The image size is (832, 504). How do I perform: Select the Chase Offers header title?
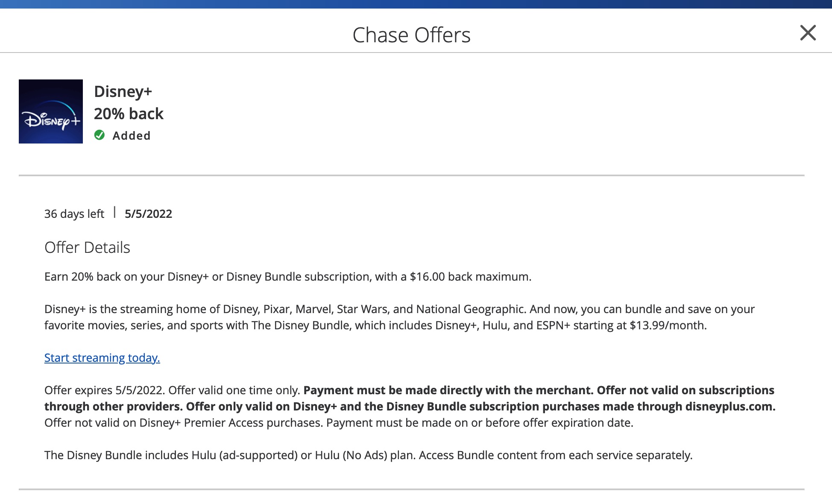411,34
